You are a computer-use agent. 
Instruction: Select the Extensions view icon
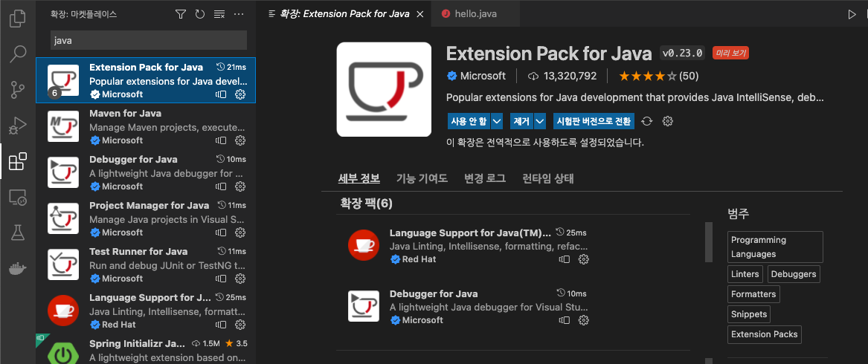coord(18,161)
